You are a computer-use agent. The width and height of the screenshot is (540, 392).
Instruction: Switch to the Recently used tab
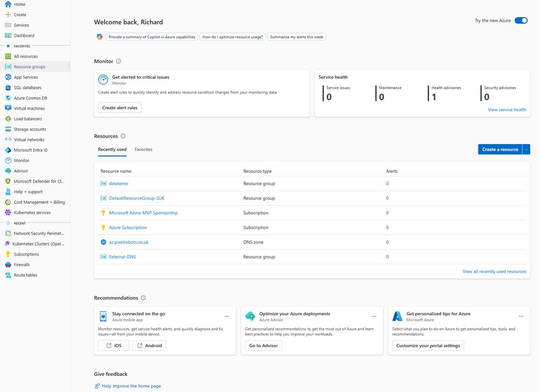point(112,150)
